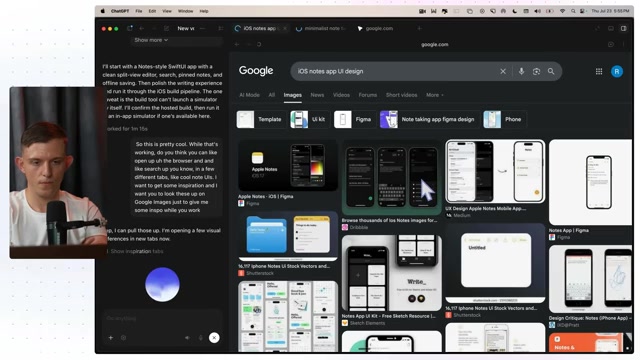Filter by Template chip

tap(260, 119)
